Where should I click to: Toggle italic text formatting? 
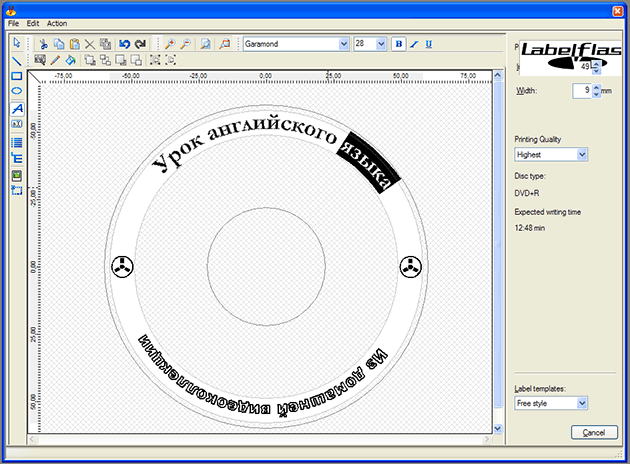pos(413,44)
